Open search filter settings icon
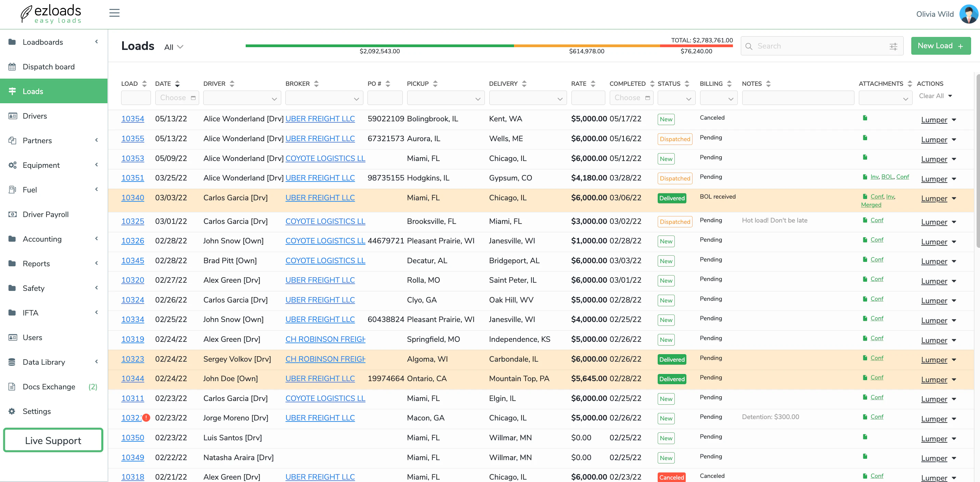This screenshot has height=482, width=980. [893, 45]
